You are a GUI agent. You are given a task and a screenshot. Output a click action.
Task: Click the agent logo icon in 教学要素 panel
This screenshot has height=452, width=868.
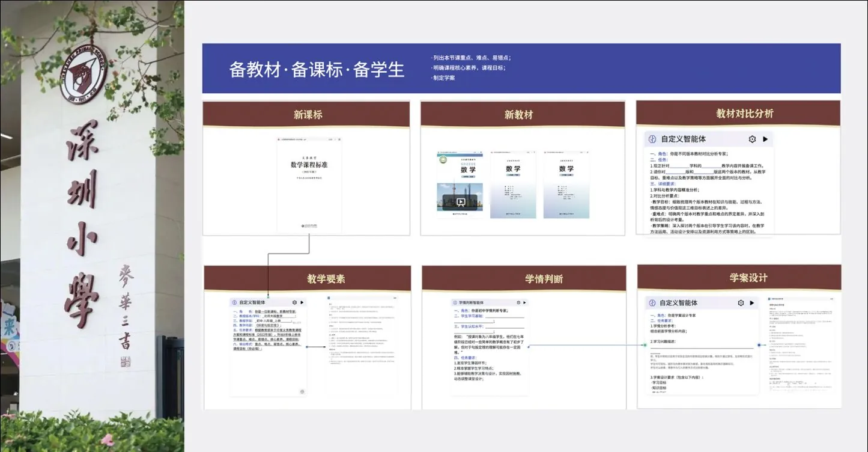tap(234, 303)
